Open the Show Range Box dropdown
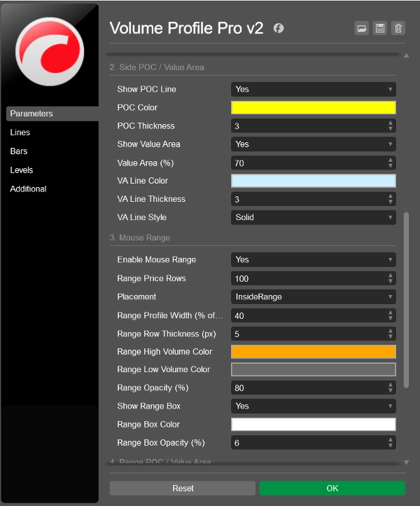Screen dimensions: 420x506 (x=314, y=406)
